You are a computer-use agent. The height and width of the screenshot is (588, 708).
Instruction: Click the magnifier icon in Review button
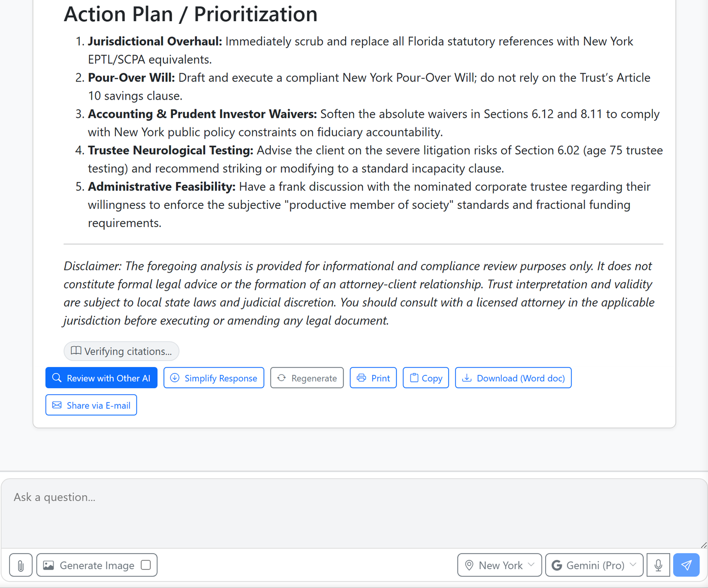pos(57,378)
